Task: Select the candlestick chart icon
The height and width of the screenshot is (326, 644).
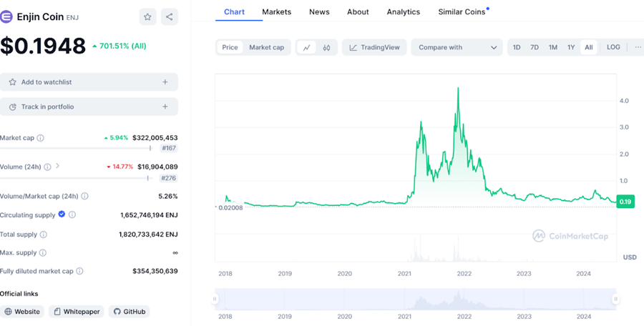Action: [326, 47]
